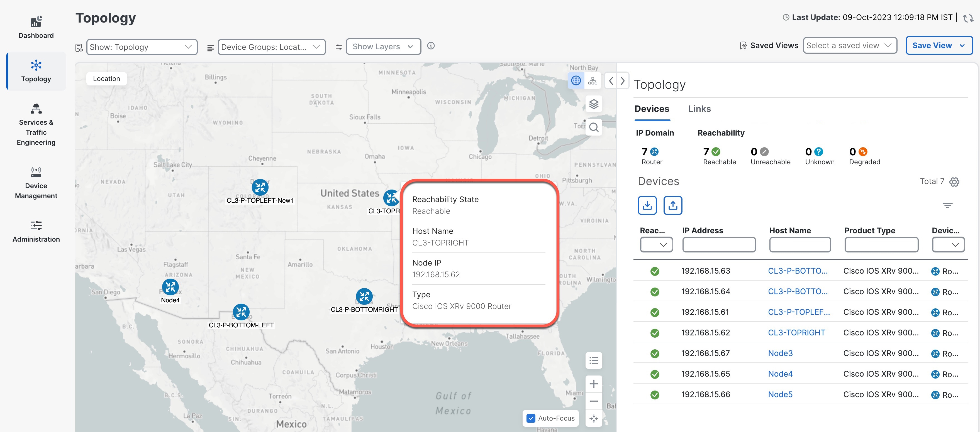Open the devices table settings gear
The width and height of the screenshot is (980, 432).
pyautogui.click(x=954, y=182)
